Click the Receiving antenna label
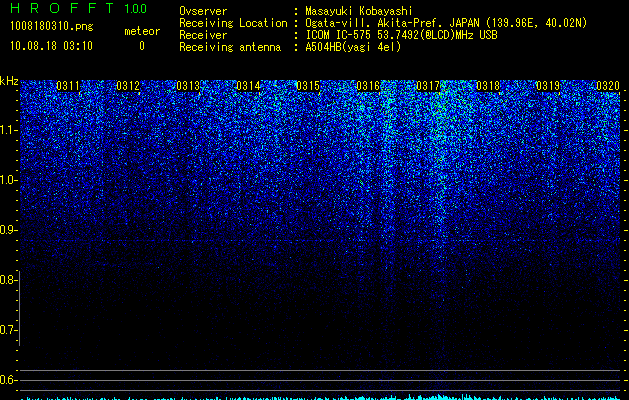The height and width of the screenshot is (400, 629). [x=230, y=47]
